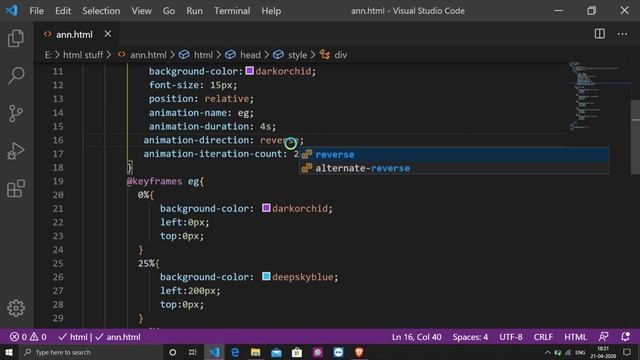The width and height of the screenshot is (640, 360).
Task: Open the editor More Actions ellipsis
Action: 622,34
